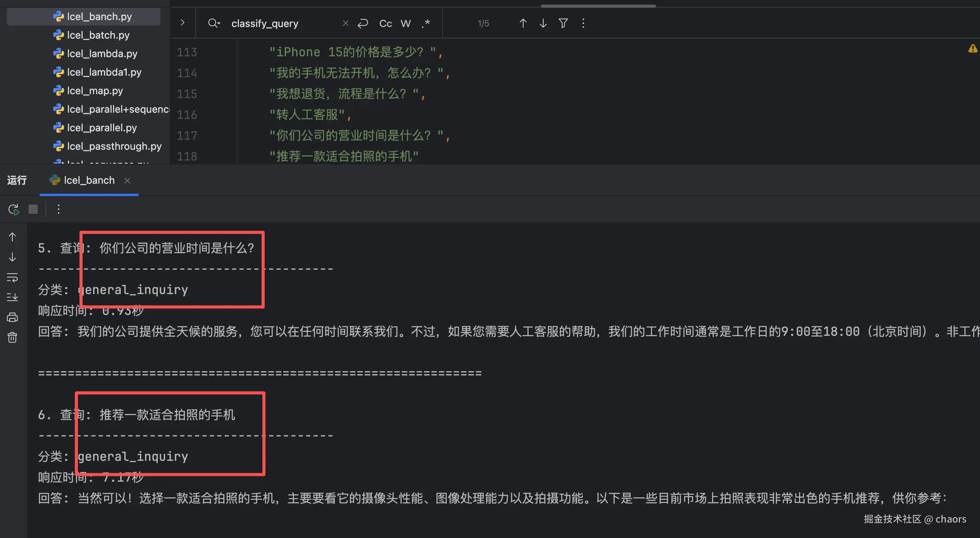
Task: Open search filter options
Action: click(563, 24)
